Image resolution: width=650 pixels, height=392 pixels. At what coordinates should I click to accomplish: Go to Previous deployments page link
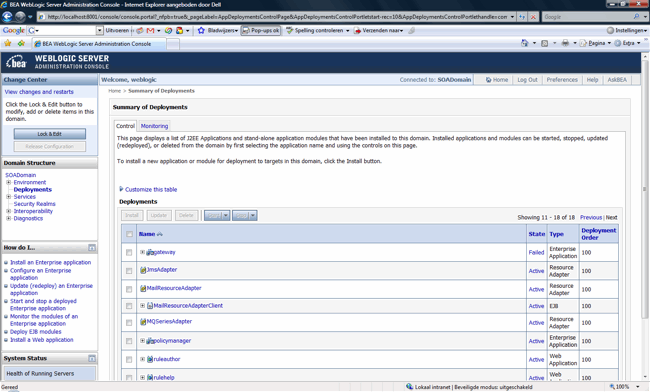tap(591, 218)
